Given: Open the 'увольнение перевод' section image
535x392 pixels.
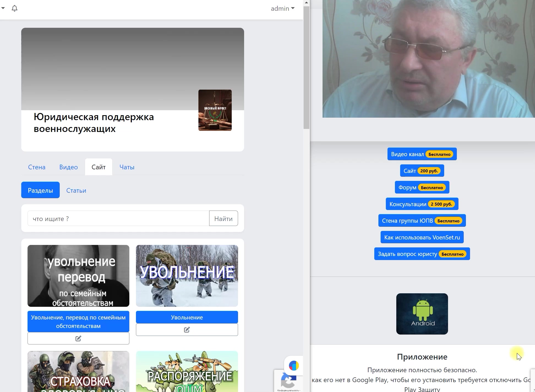Looking at the screenshot, I should pyautogui.click(x=78, y=276).
